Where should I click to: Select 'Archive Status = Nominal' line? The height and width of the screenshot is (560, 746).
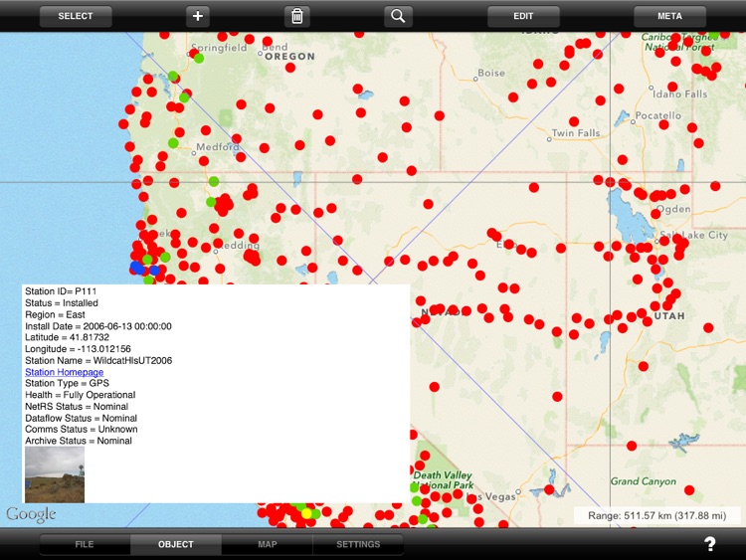point(78,441)
